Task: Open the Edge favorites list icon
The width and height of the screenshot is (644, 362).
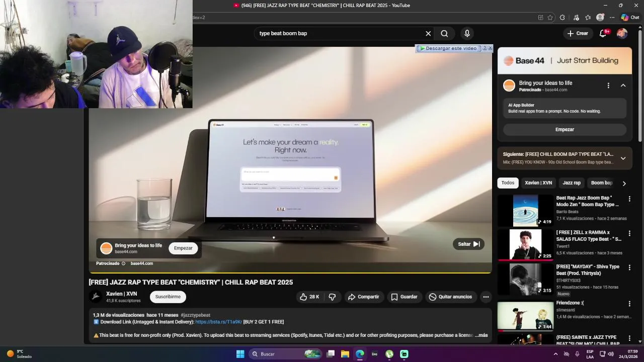Action: coord(588,18)
